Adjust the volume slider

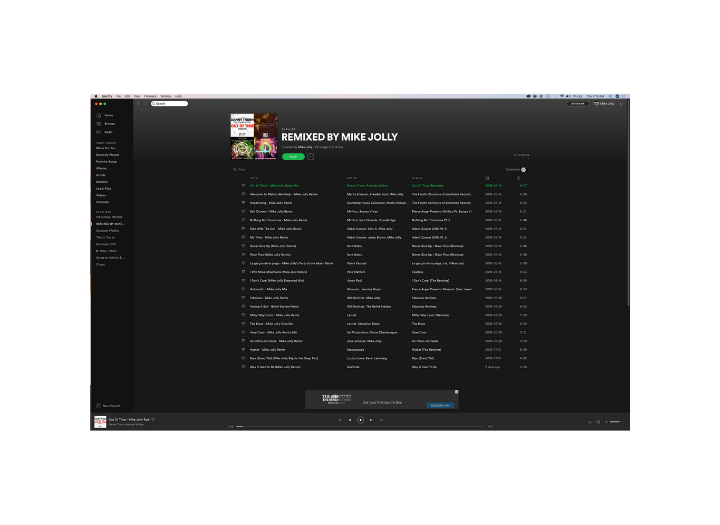(617, 422)
